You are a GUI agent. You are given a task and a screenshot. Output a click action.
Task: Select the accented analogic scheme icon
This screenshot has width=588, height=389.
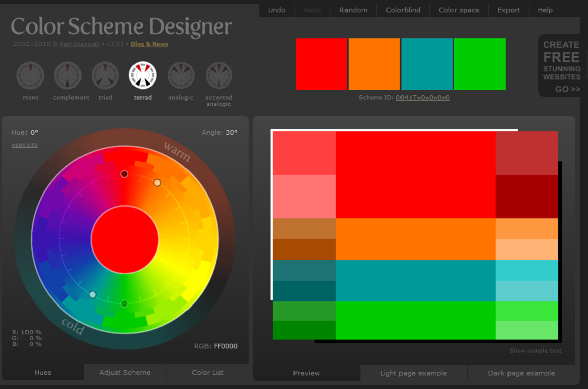(x=219, y=76)
